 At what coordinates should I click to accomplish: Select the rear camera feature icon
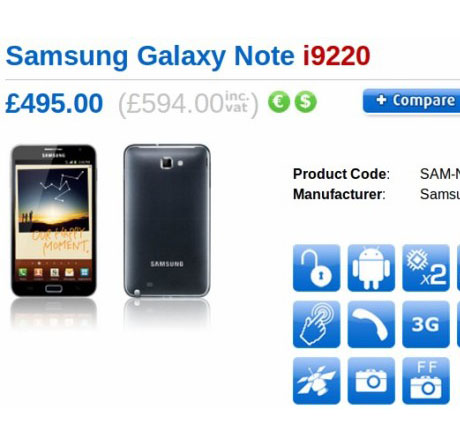(x=371, y=381)
